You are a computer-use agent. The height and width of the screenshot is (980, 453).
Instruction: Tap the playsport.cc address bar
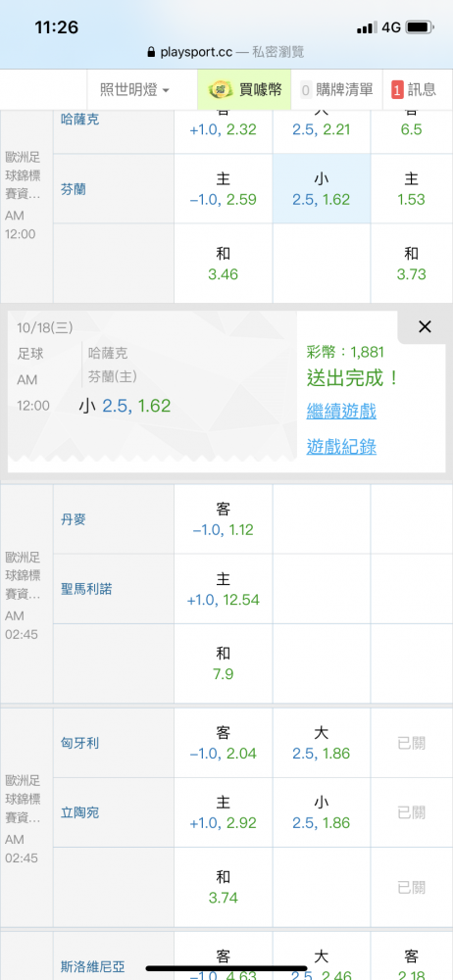coord(226,53)
